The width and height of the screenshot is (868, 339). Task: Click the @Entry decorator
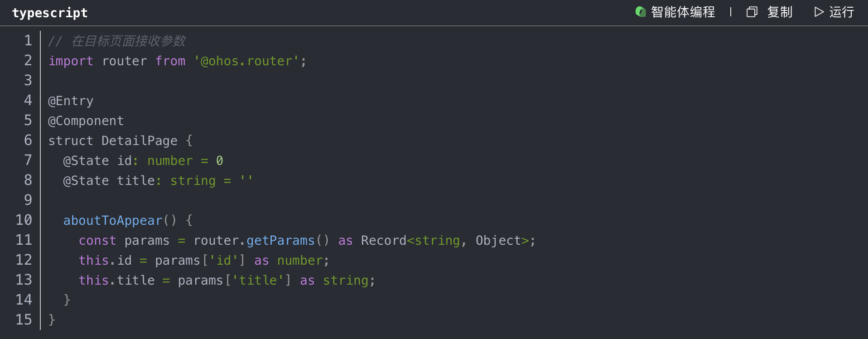(71, 101)
